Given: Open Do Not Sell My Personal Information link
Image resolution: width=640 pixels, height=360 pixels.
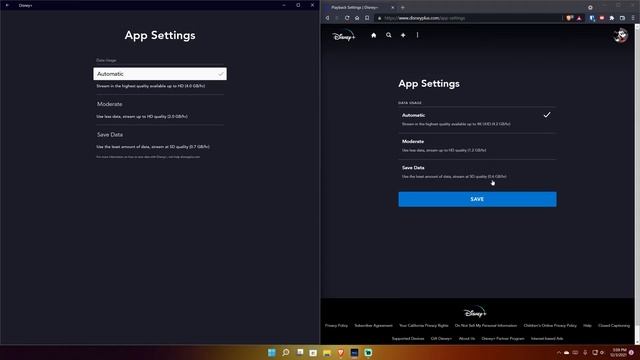Looking at the screenshot, I should tap(486, 326).
